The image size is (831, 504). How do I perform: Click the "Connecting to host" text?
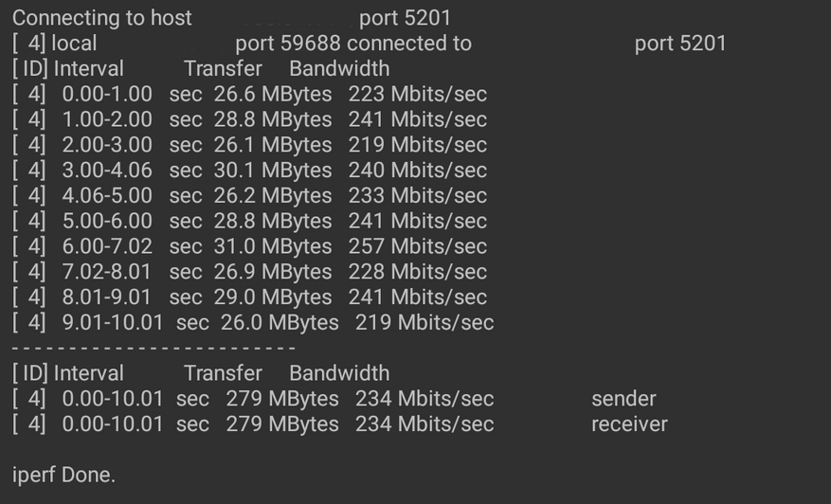tap(101, 18)
